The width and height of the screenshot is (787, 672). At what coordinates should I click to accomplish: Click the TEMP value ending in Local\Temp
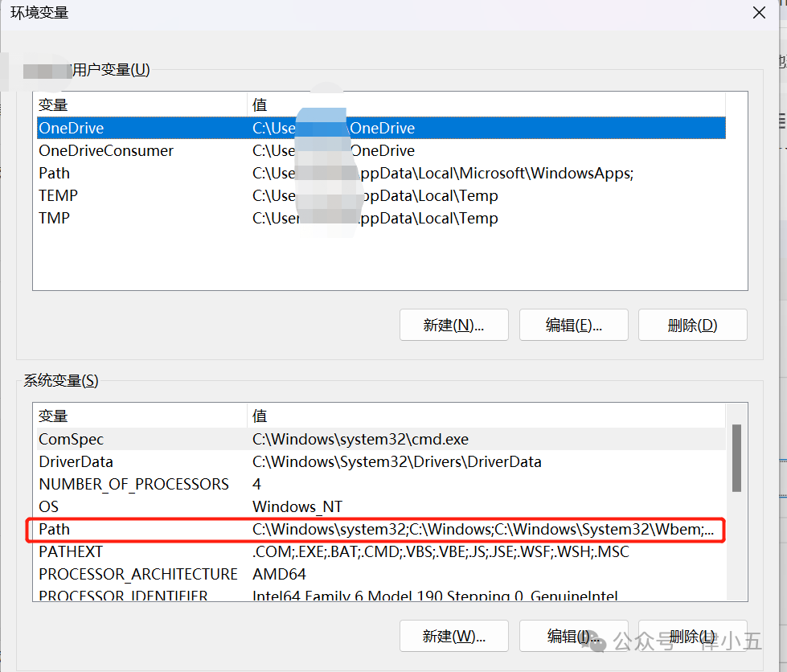[375, 195]
